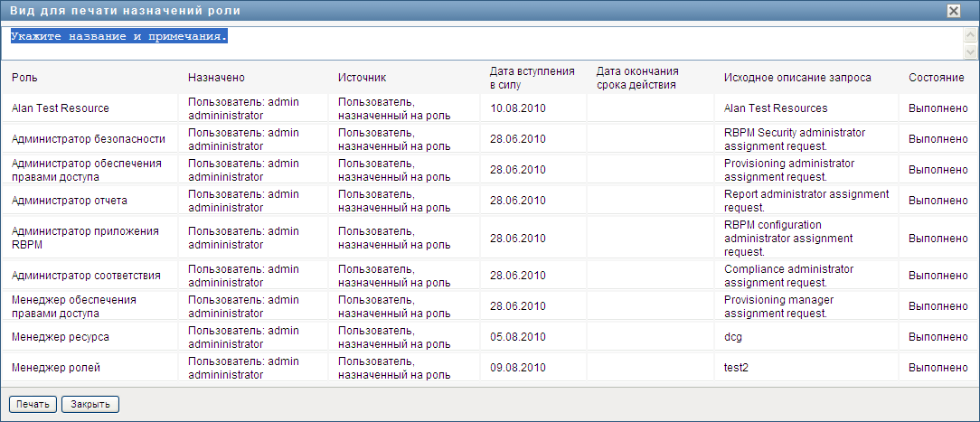Image resolution: width=980 pixels, height=422 pixels.
Task: Select the Менеджер ролей role cell
Action: pos(56,368)
